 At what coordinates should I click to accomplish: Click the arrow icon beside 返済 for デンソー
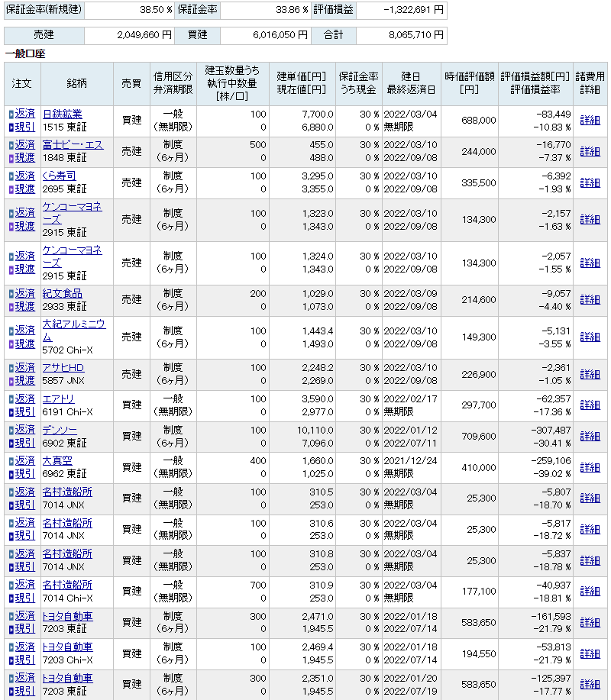pyautogui.click(x=11, y=430)
